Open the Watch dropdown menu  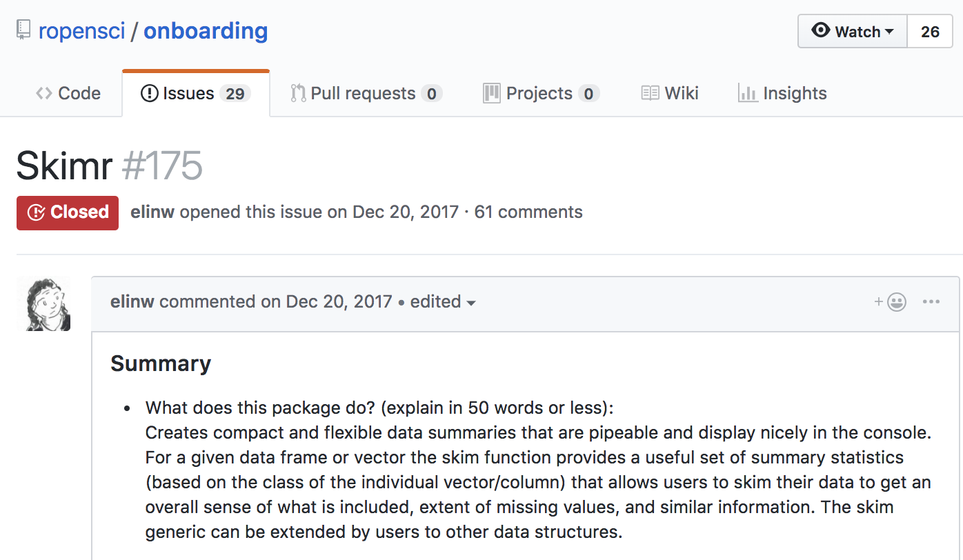[853, 31]
